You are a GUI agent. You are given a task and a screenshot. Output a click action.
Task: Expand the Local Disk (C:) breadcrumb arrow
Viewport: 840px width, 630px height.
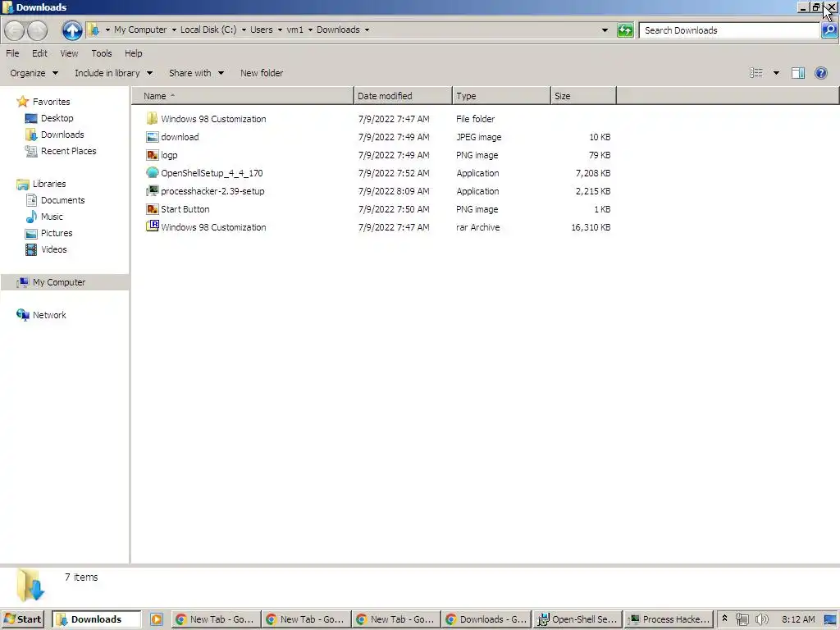click(x=244, y=30)
